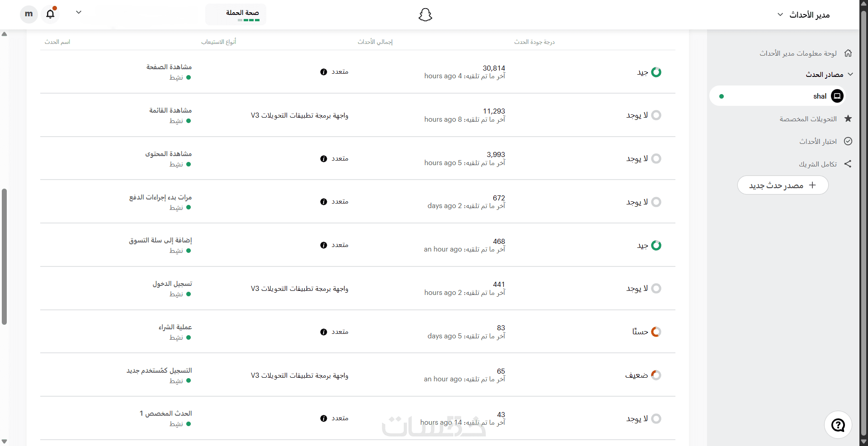This screenshot has height=446, width=868.
Task: Click the مصدر حدث جديد button
Action: (x=783, y=185)
